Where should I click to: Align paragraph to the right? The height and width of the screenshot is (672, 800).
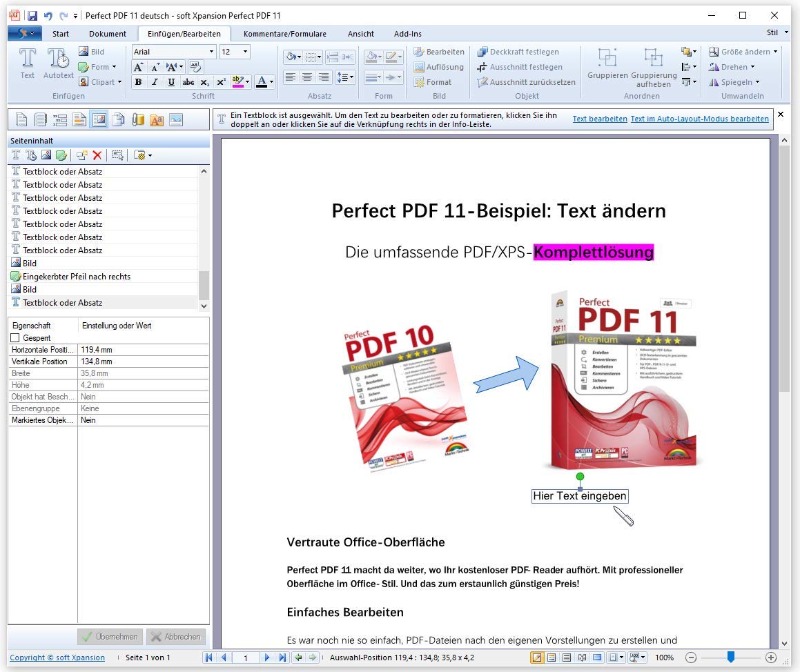point(324,77)
